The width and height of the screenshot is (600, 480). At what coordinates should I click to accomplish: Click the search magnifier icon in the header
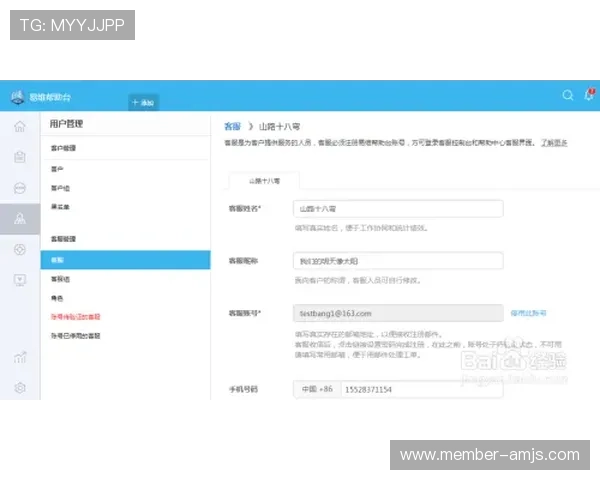(x=568, y=95)
